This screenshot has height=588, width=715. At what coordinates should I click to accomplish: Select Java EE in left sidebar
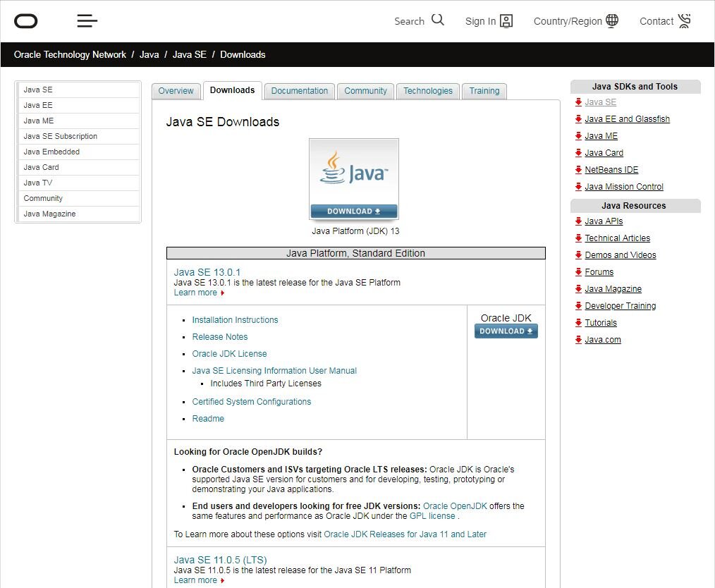(x=78, y=105)
